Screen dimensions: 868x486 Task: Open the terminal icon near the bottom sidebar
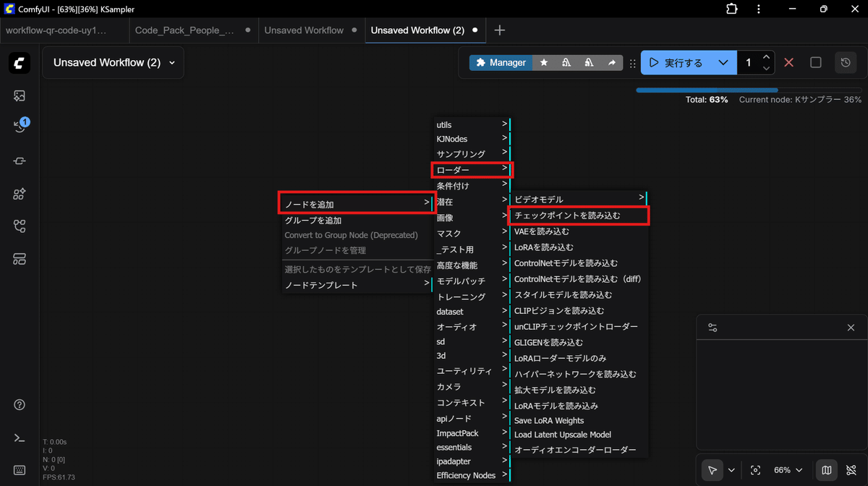(19, 438)
